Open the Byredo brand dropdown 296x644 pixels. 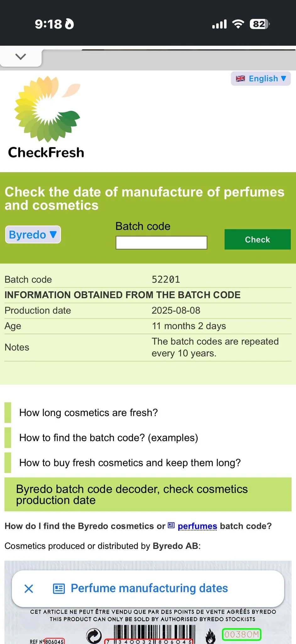point(33,235)
